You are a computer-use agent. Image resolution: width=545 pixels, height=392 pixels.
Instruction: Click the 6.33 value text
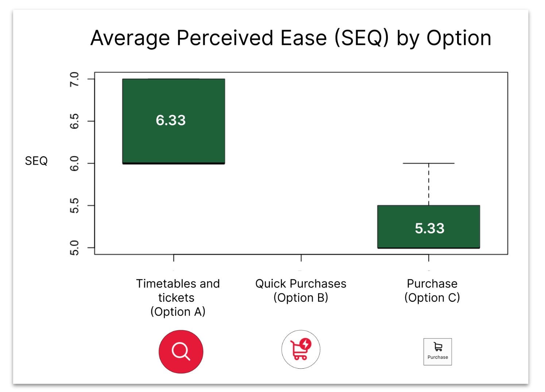point(171,120)
